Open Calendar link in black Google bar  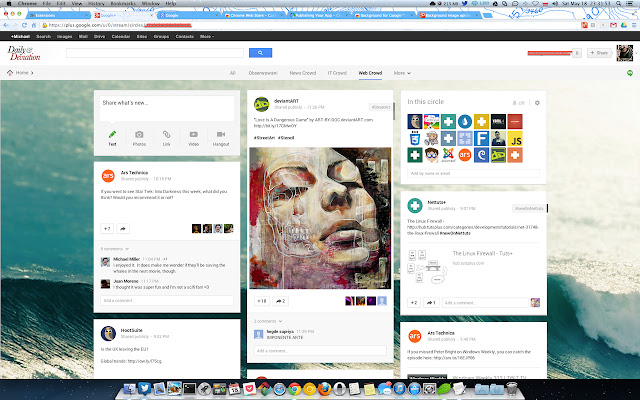tap(121, 36)
